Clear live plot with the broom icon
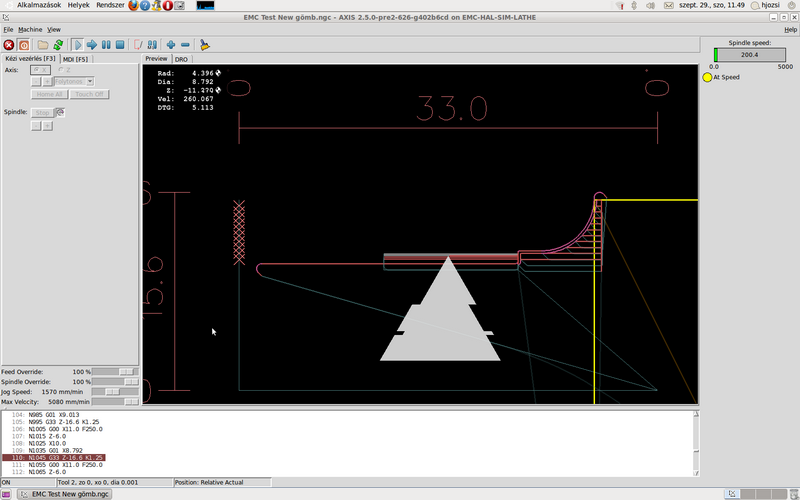Screen dimensions: 800x500 pyautogui.click(x=204, y=45)
